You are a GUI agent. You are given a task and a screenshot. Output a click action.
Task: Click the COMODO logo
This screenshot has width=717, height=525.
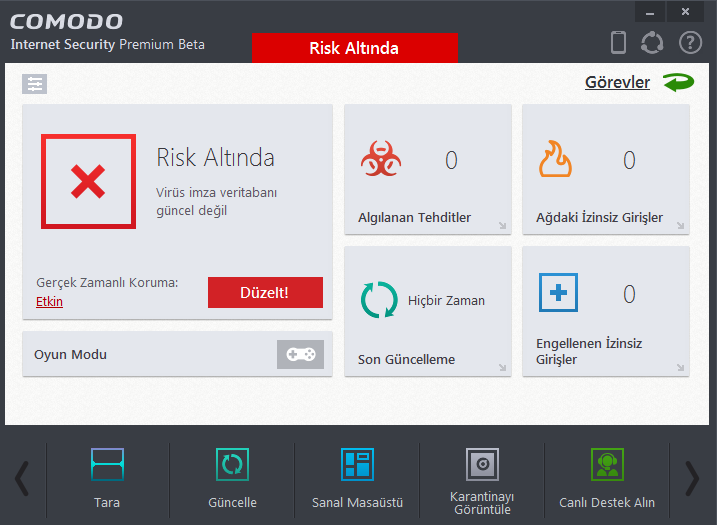(x=66, y=21)
